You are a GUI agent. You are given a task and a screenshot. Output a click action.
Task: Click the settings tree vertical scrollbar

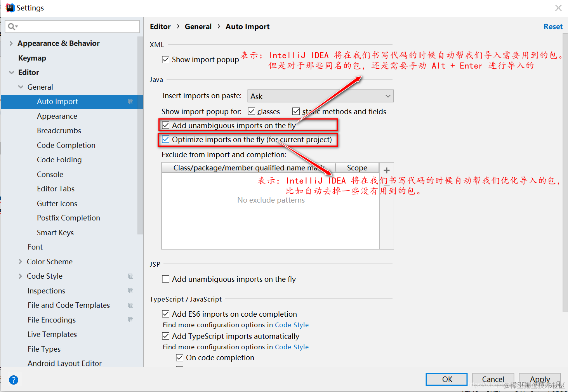click(x=141, y=135)
